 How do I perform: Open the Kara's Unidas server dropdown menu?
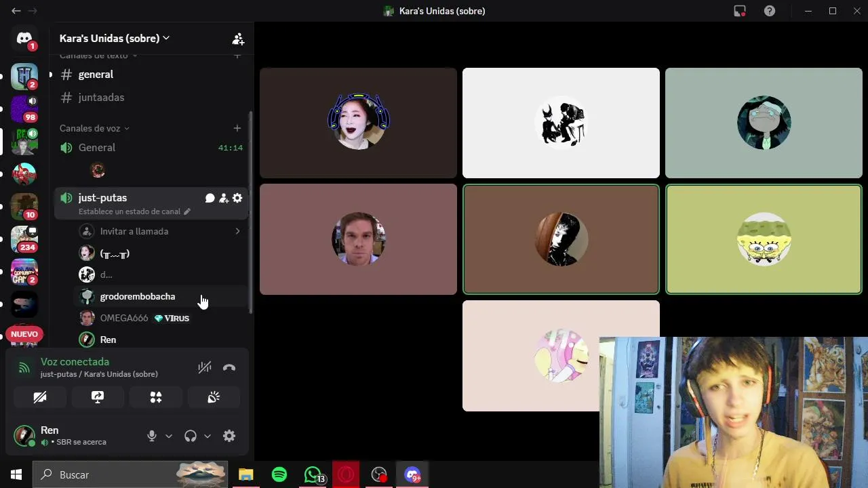[114, 39]
